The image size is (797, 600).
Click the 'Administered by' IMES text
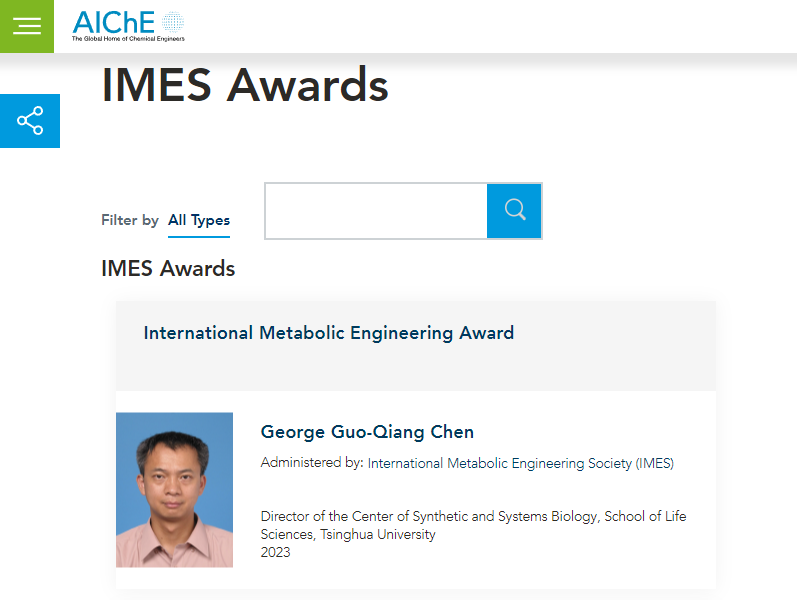click(x=467, y=463)
